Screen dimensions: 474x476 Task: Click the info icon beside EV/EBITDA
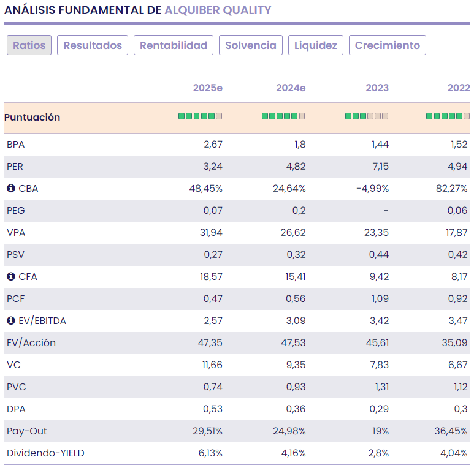click(10, 321)
